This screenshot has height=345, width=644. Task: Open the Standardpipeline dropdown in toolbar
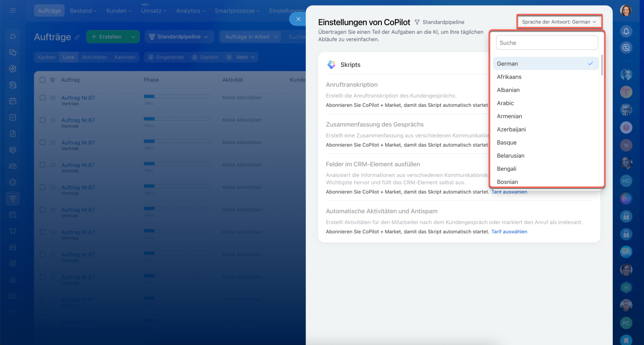coord(179,37)
